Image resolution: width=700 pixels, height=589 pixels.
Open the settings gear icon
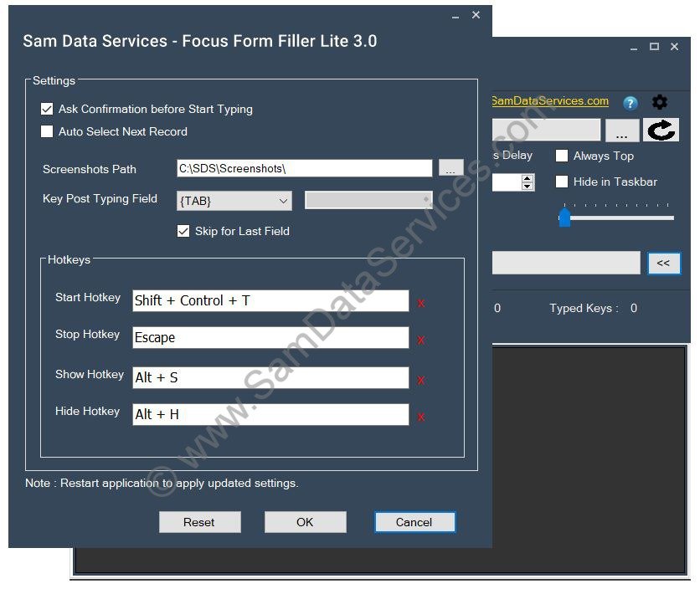[x=659, y=102]
